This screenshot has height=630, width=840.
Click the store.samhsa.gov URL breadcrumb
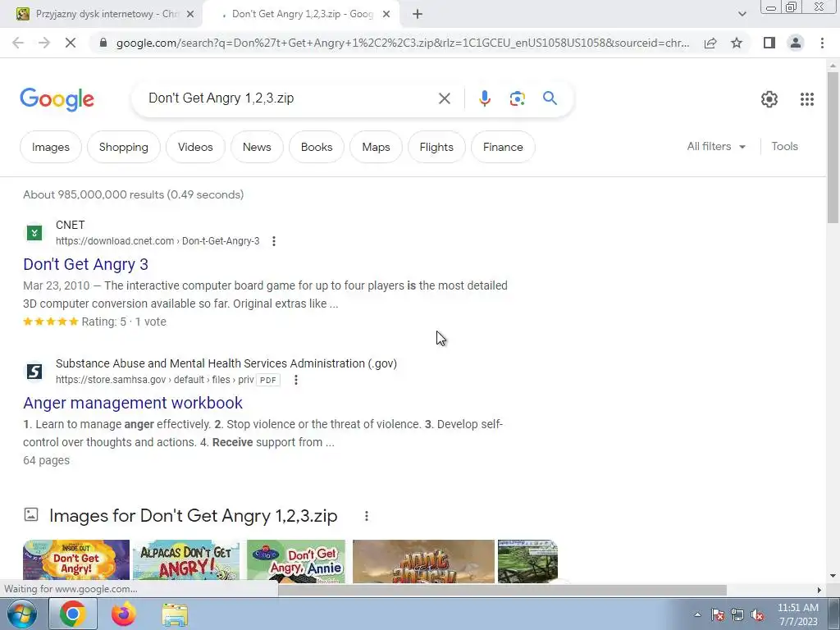155,380
